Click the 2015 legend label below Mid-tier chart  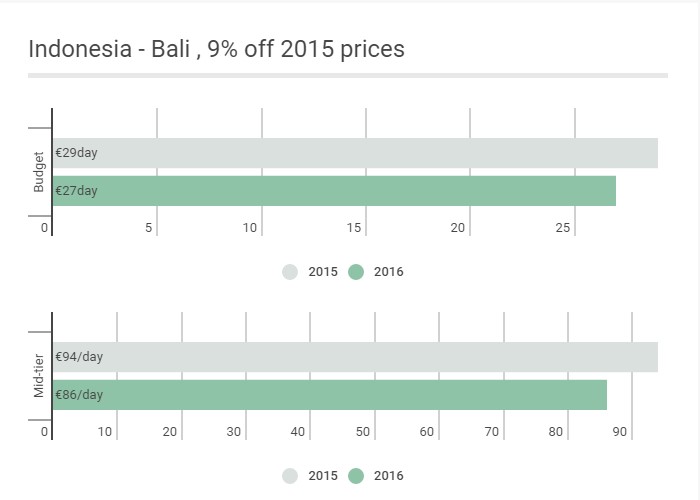(323, 476)
